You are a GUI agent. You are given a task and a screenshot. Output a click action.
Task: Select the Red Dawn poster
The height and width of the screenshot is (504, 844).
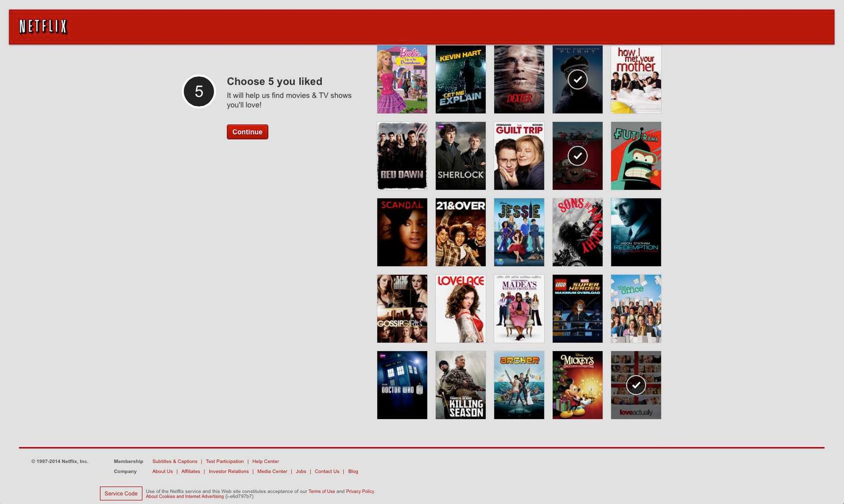click(402, 156)
